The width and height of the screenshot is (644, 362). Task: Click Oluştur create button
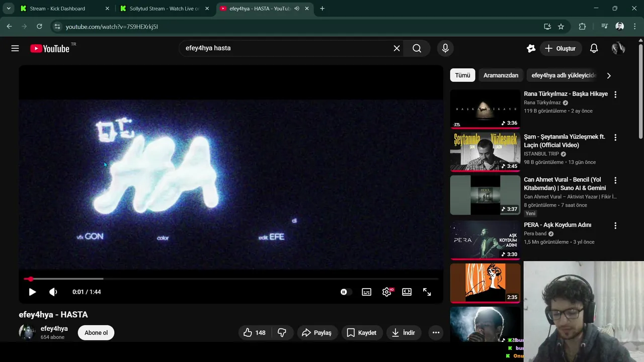[x=560, y=48]
